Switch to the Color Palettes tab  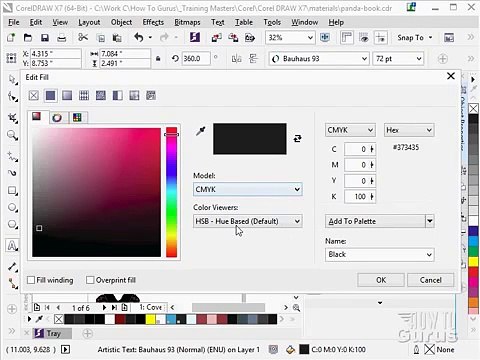click(77, 117)
